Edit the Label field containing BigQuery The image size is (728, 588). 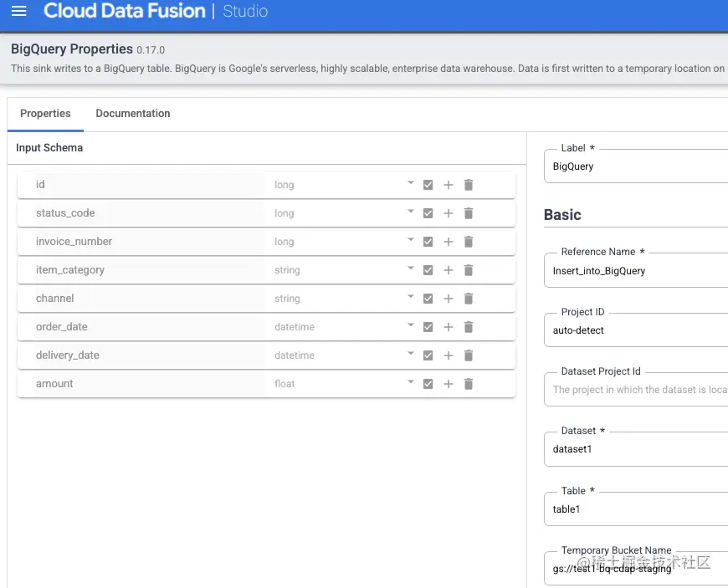pyautogui.click(x=636, y=166)
